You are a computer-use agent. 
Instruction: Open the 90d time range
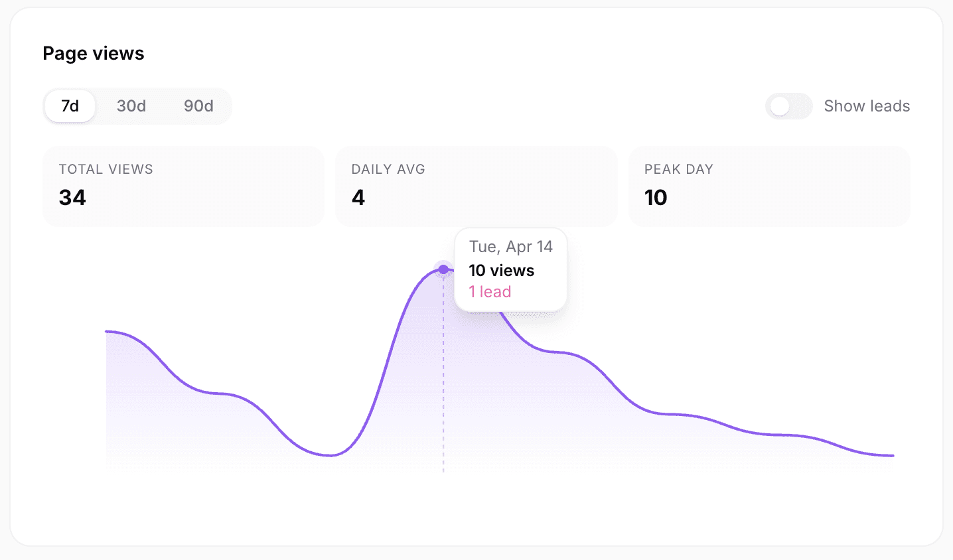coord(198,105)
